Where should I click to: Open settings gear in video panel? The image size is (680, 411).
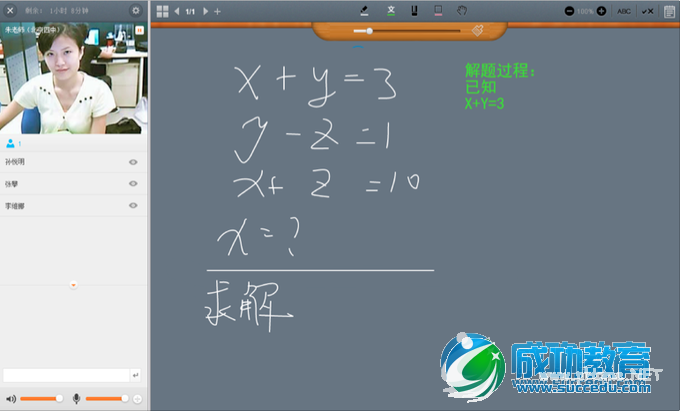[136, 10]
